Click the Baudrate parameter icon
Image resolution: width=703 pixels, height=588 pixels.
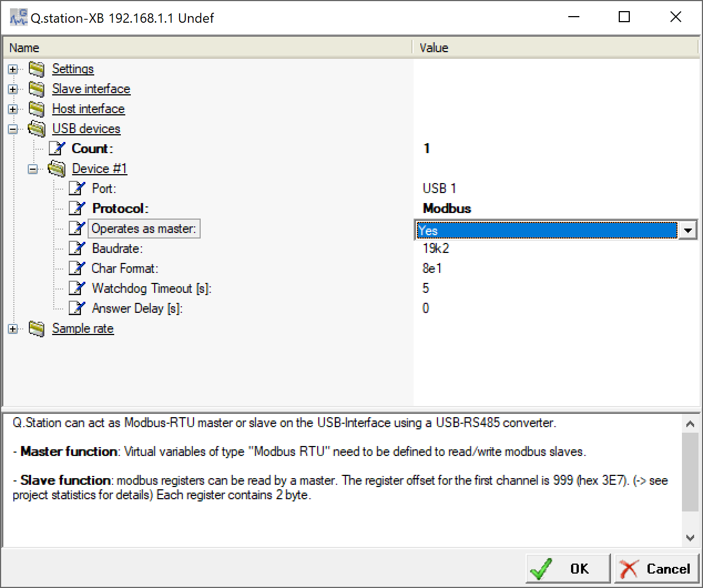[77, 248]
